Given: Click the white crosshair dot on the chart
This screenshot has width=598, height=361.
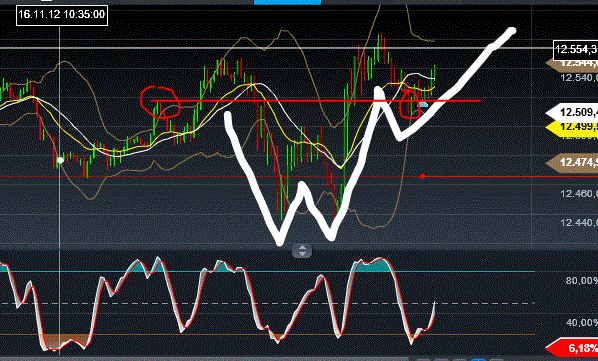Looking at the screenshot, I should tap(60, 160).
